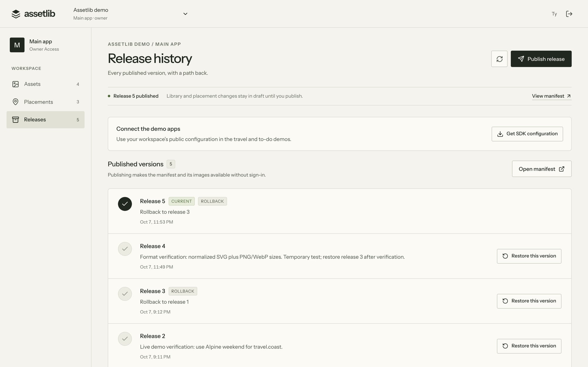Click the Release 2 checkmark circle
Viewport: 588px width, 367px height.
125,339
